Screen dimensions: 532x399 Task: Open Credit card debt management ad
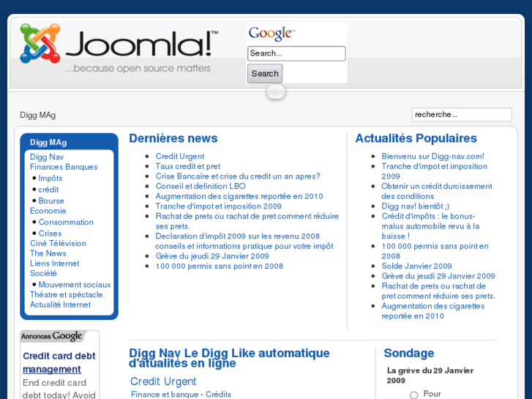[x=59, y=362]
